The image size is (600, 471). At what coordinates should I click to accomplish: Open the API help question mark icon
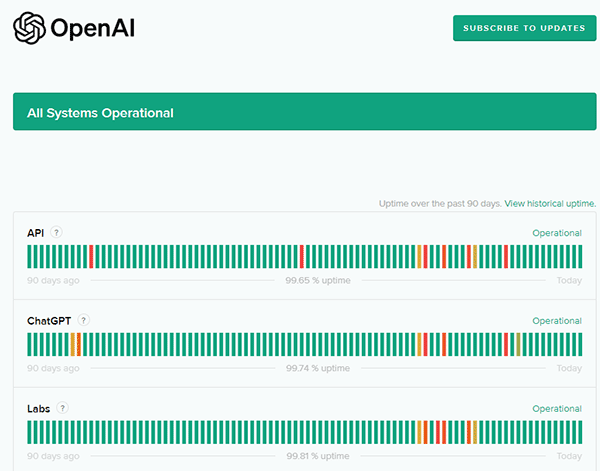click(56, 232)
